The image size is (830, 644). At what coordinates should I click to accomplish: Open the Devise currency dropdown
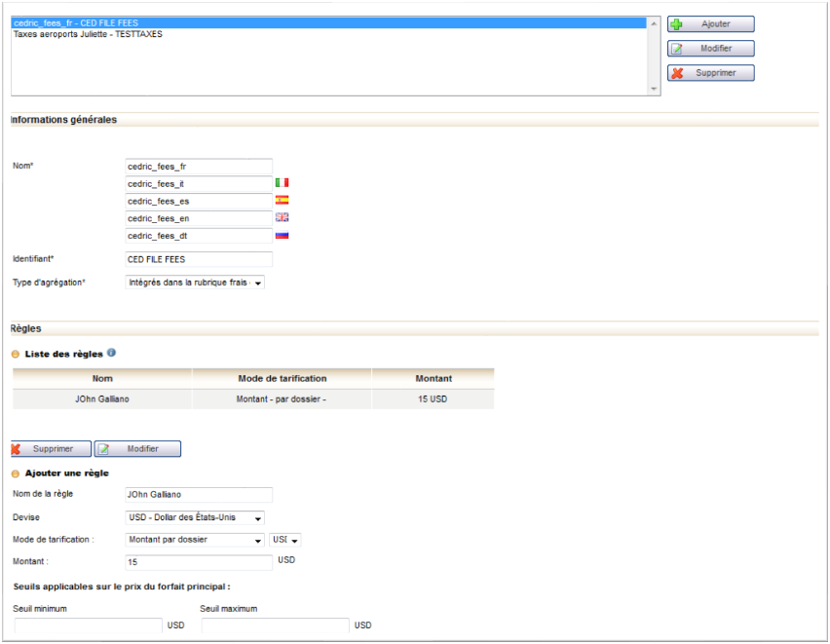[195, 517]
